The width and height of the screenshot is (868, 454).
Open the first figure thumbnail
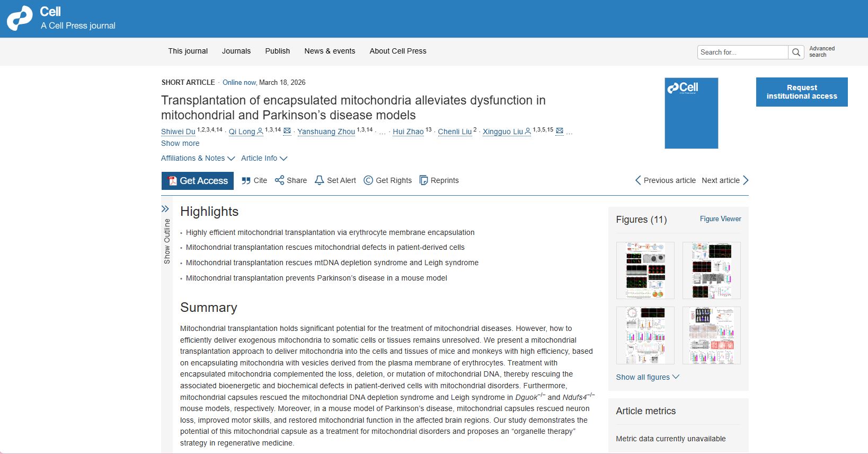point(645,270)
